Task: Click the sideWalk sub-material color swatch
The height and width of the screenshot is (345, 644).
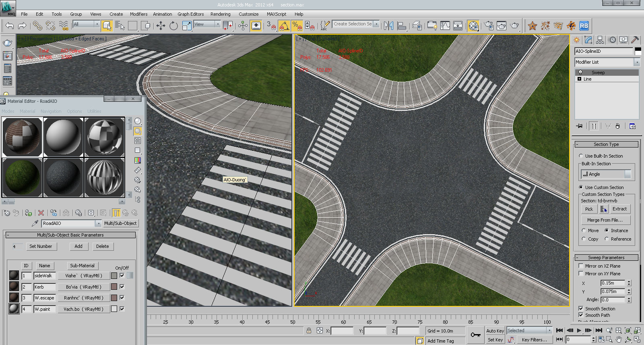Action: [x=114, y=276]
